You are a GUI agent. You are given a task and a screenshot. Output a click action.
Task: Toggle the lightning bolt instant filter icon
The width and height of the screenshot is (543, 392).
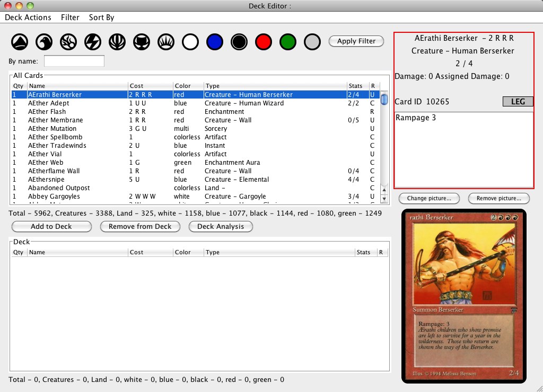pos(93,41)
